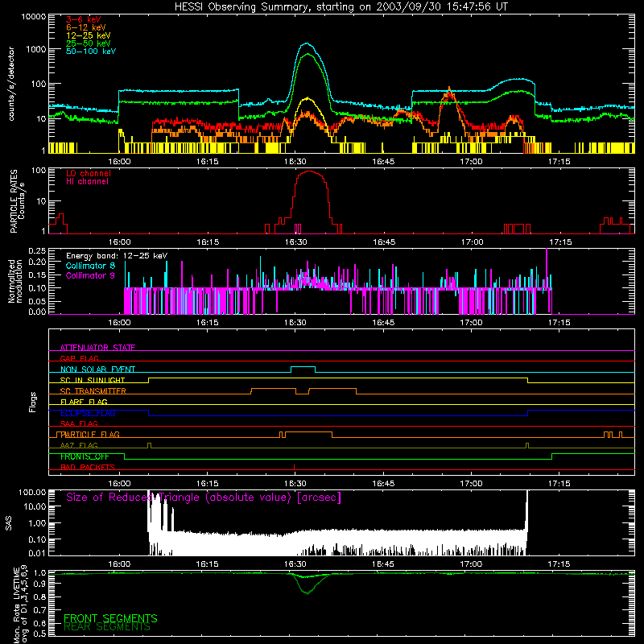Image resolution: width=644 pixels, height=644 pixels.
Task: Click the HESSI Observing Summary title
Action: coord(341,7)
